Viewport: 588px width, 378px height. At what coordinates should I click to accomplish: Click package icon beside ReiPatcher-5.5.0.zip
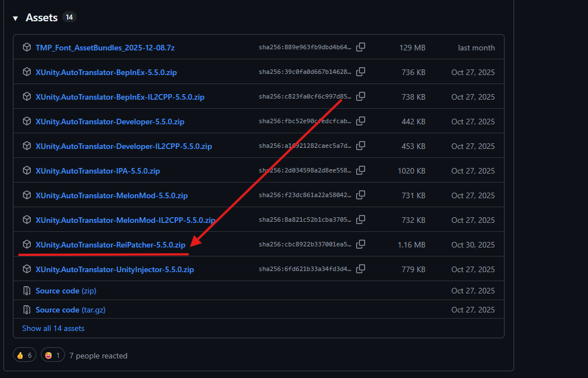tap(27, 244)
